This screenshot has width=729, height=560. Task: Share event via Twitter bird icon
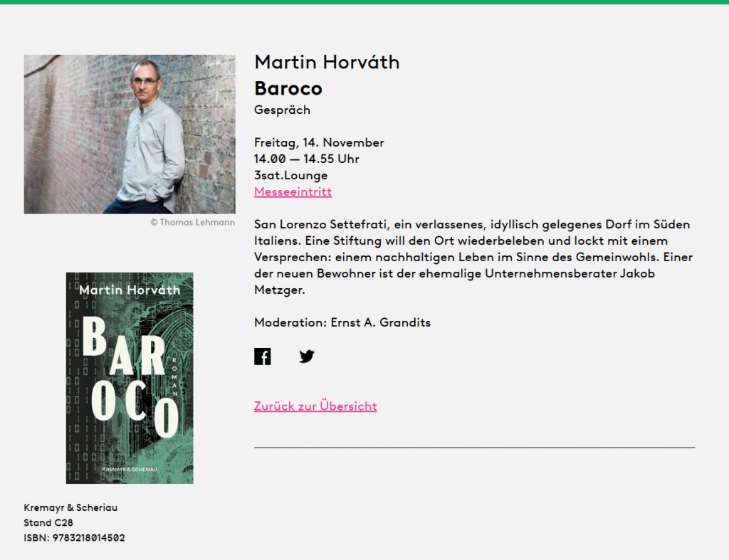pos(307,356)
